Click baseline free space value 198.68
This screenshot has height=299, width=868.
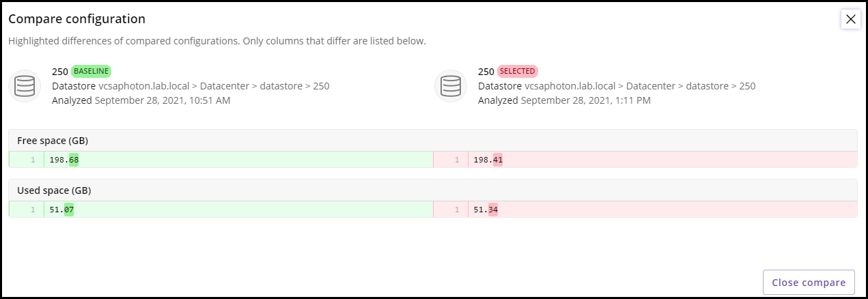64,160
